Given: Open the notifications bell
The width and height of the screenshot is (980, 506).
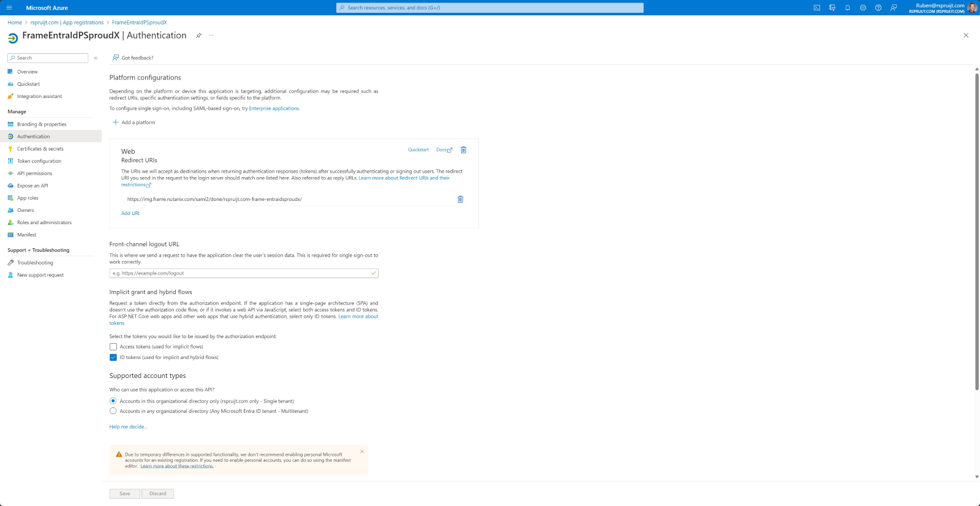Looking at the screenshot, I should [x=848, y=8].
